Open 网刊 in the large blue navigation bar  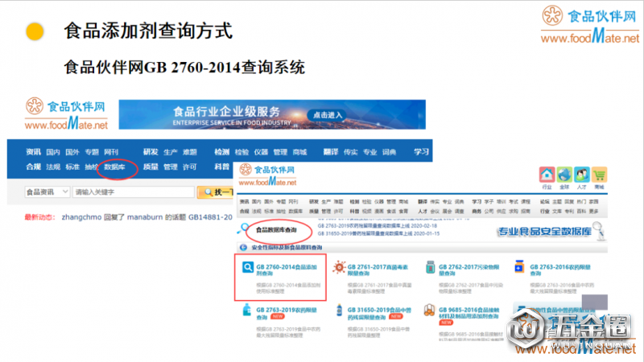111,152
